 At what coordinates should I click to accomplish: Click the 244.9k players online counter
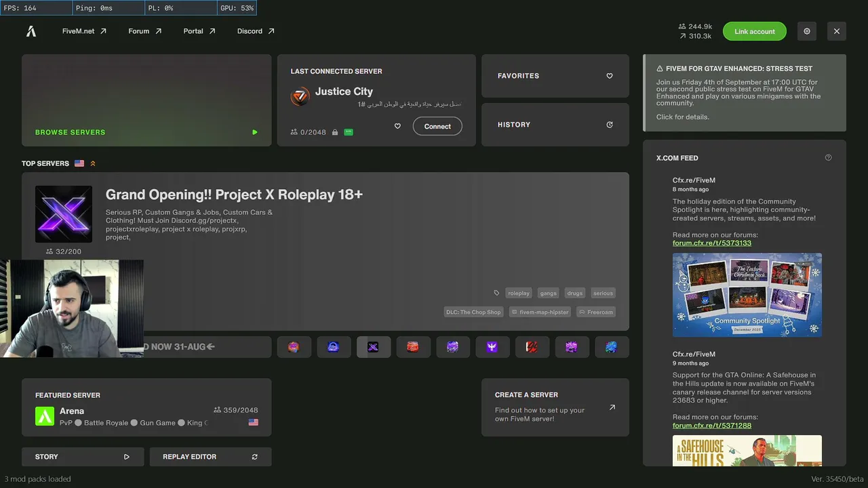click(x=696, y=26)
